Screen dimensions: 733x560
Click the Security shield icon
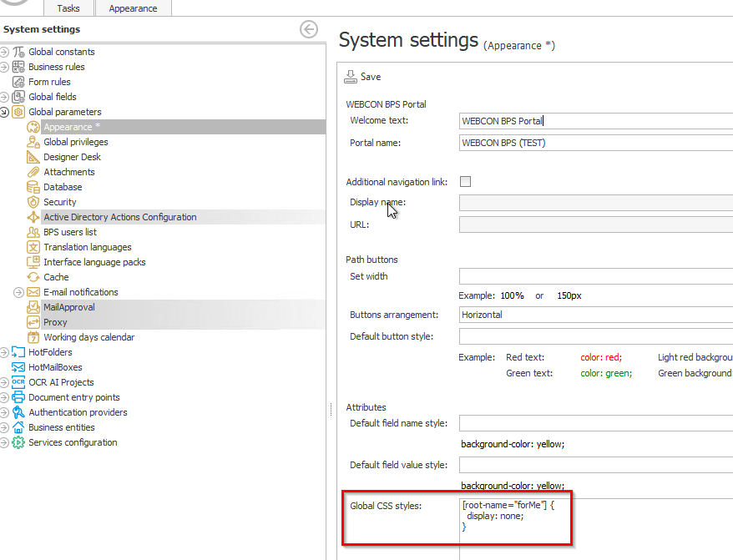point(33,202)
